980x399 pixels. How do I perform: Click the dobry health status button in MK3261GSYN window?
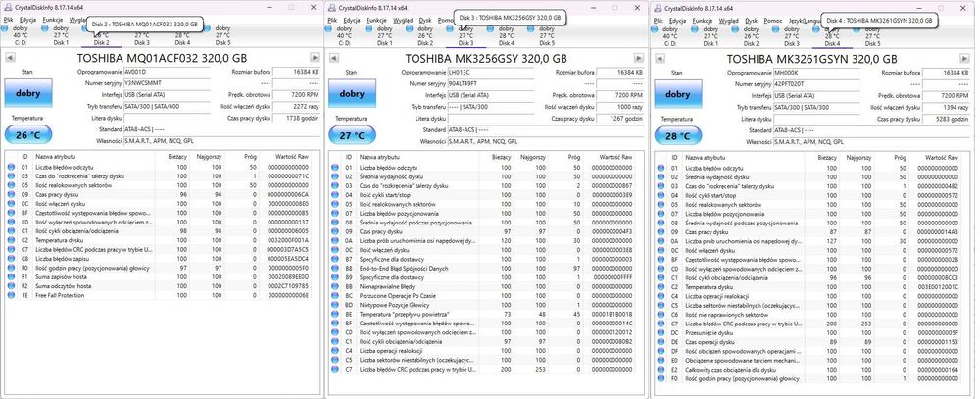pyautogui.click(x=677, y=94)
